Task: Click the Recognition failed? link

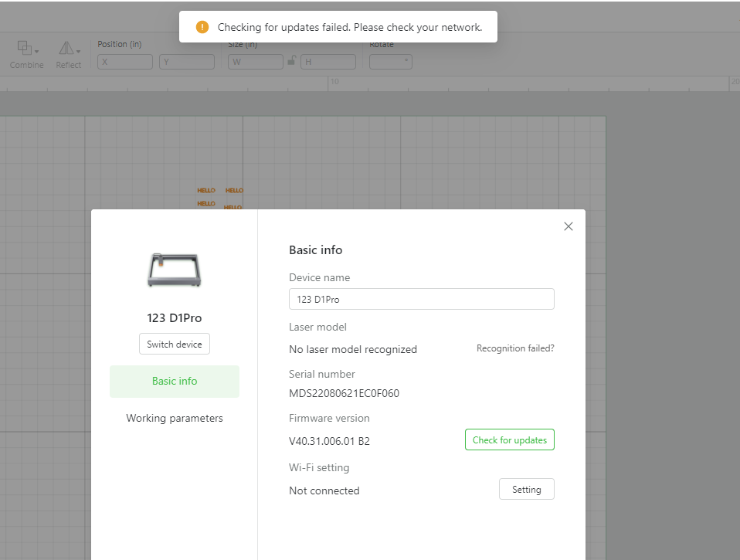Action: click(515, 348)
